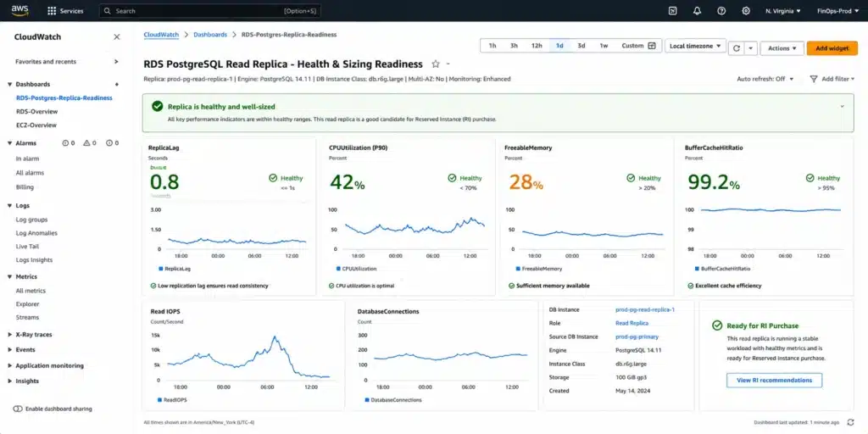Viewport: 868px width, 434px height.
Task: Click the Add widget button
Action: (832, 48)
